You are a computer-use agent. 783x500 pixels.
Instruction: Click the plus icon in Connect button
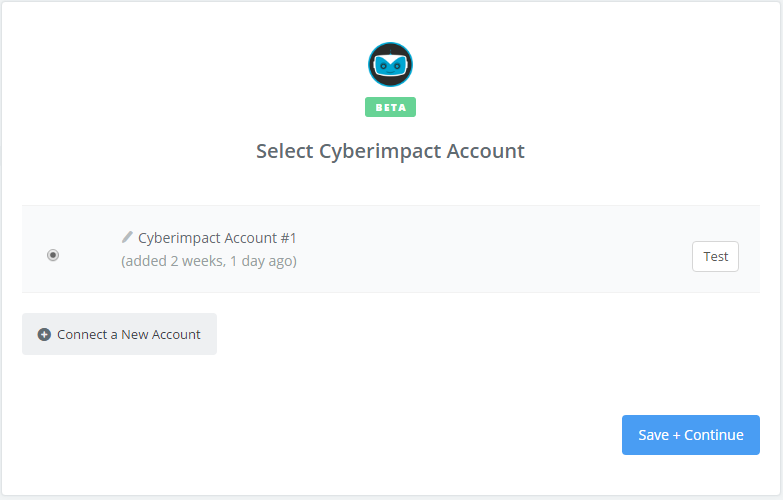44,334
